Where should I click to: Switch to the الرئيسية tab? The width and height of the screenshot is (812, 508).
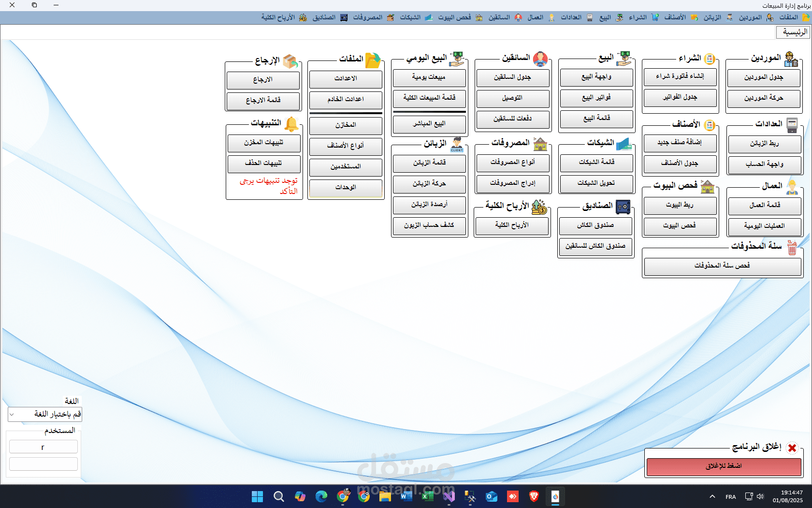click(793, 31)
